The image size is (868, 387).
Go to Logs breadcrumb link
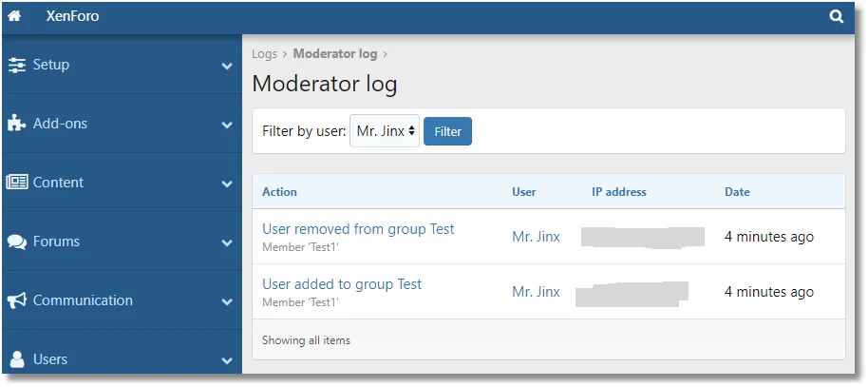point(264,54)
